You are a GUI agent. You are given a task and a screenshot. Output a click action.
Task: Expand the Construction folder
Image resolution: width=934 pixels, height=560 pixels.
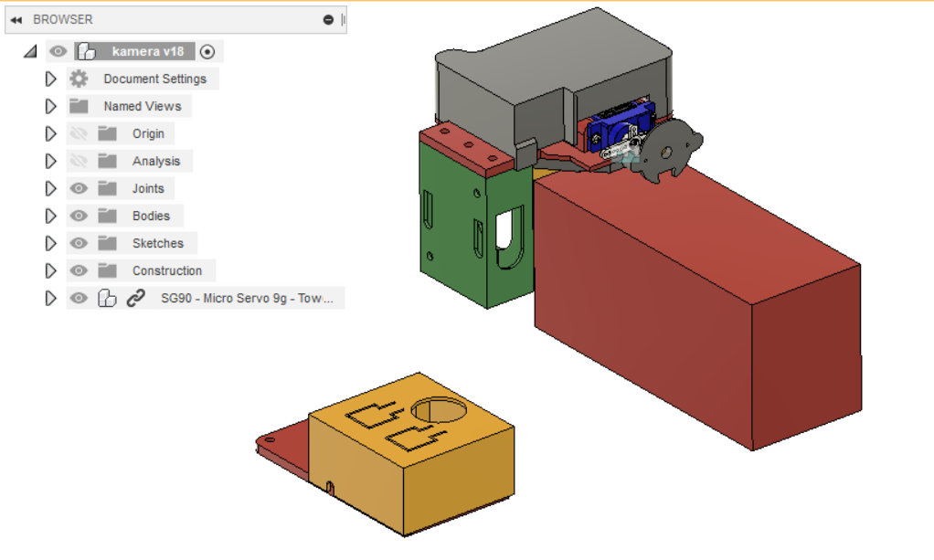(50, 270)
